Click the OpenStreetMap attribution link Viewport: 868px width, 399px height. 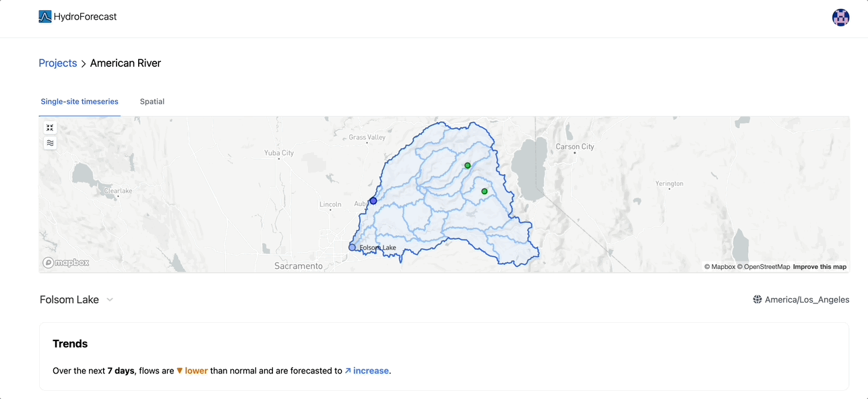(764, 267)
